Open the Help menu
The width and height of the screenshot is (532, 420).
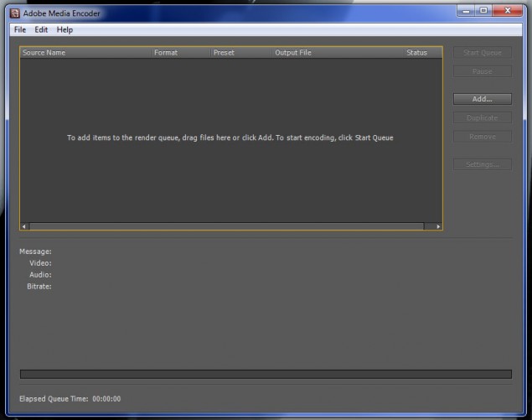tap(65, 29)
